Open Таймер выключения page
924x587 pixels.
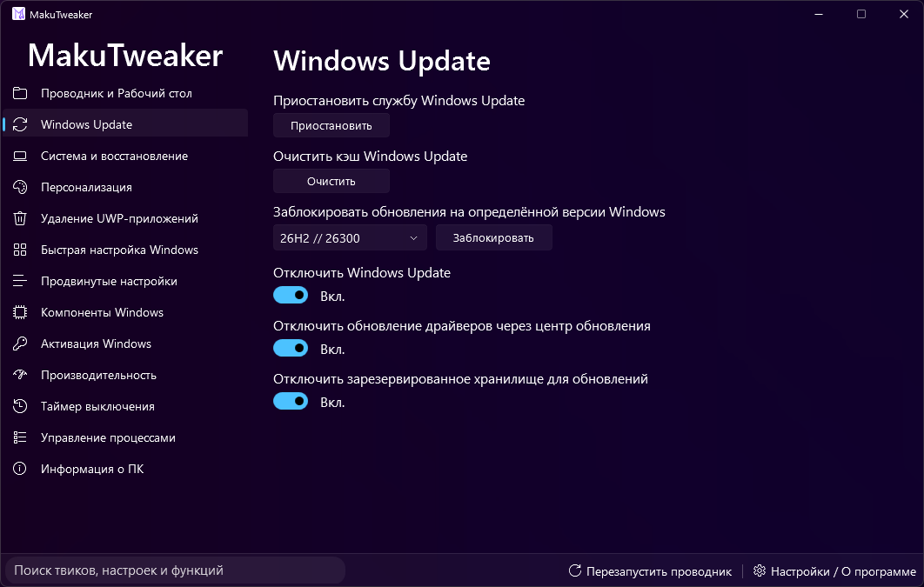[125, 406]
